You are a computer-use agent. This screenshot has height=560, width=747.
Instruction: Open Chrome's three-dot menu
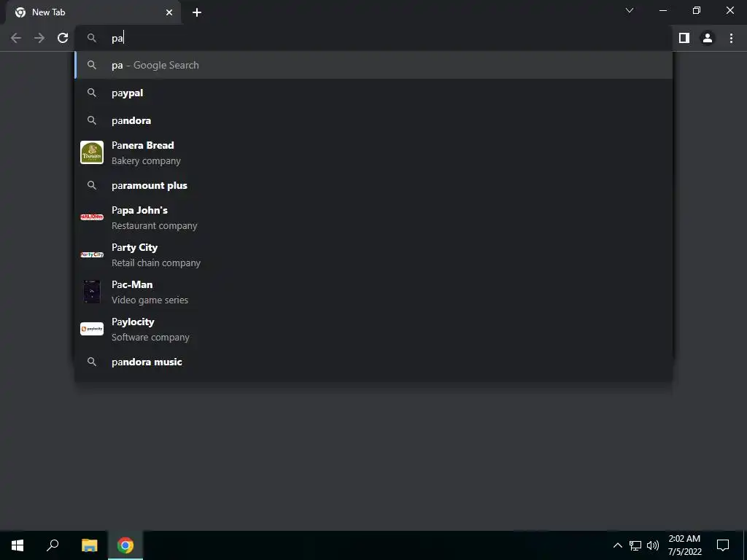(x=731, y=38)
